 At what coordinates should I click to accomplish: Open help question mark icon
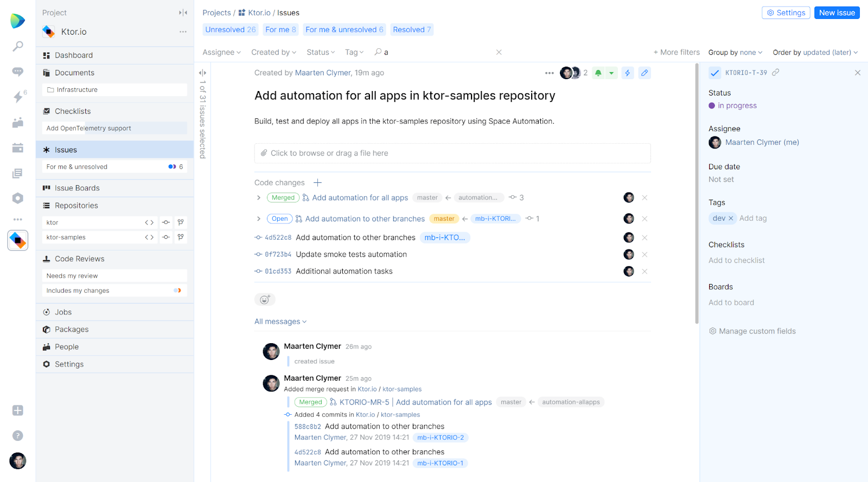18,435
